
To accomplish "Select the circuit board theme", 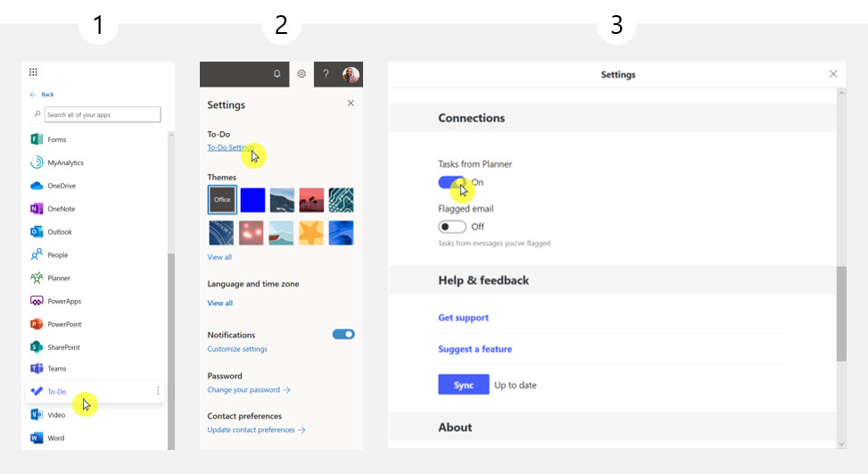I will pyautogui.click(x=341, y=200).
